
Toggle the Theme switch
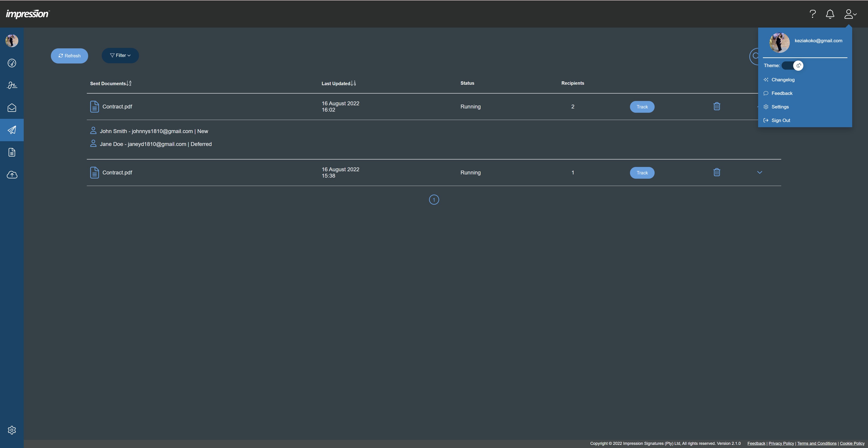792,65
